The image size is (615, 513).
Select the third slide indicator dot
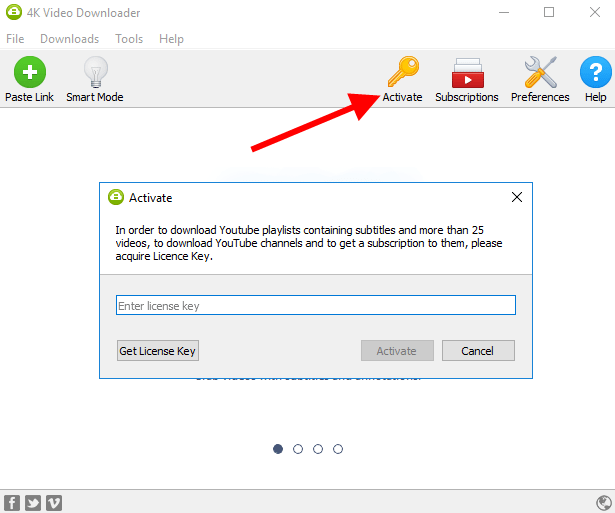tap(318, 449)
